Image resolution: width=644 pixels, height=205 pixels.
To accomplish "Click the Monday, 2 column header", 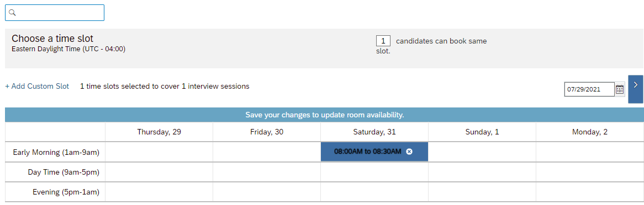I will pyautogui.click(x=589, y=132).
